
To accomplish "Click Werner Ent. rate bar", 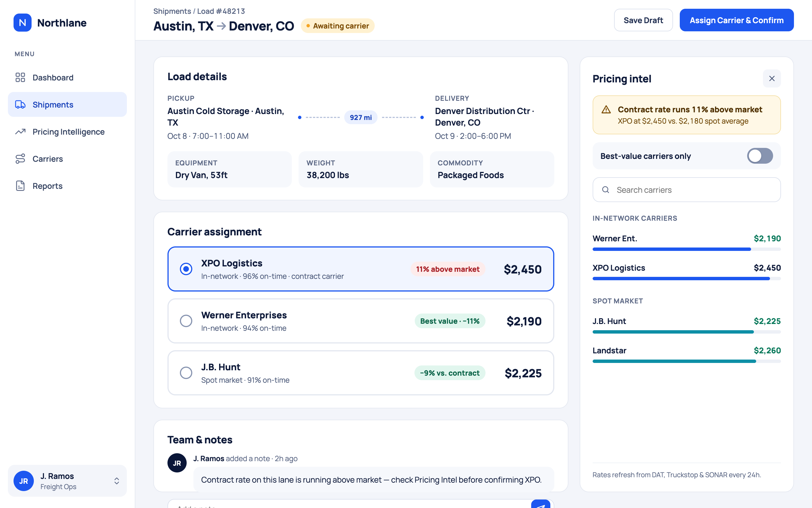I will coord(687,249).
